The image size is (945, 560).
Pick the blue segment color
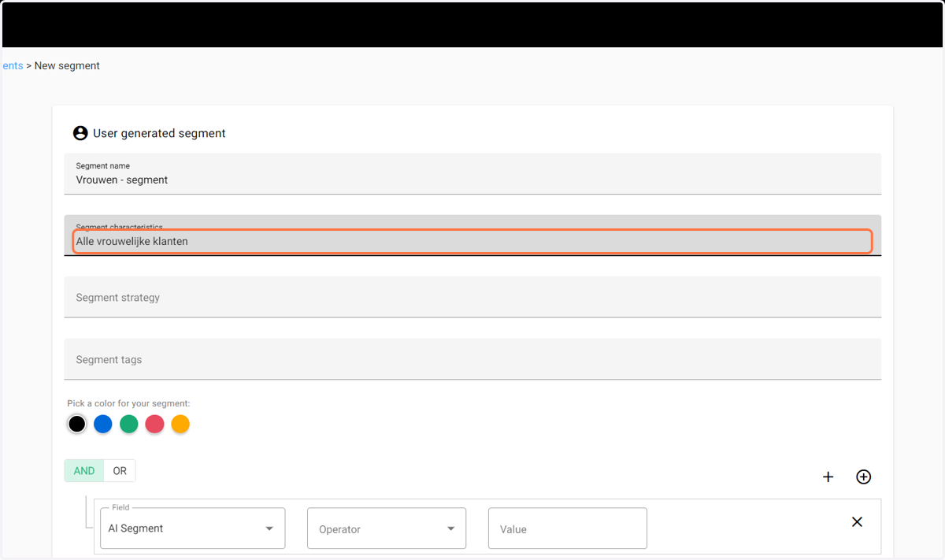102,424
